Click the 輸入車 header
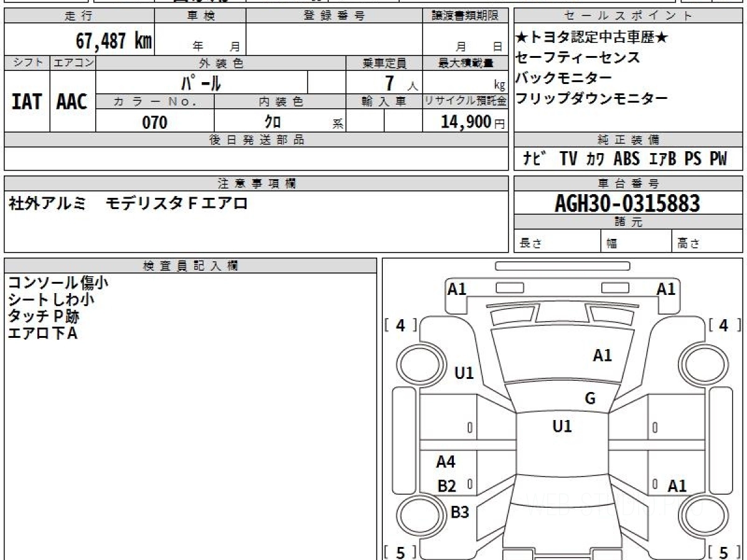This screenshot has height=560, width=747. (x=384, y=101)
